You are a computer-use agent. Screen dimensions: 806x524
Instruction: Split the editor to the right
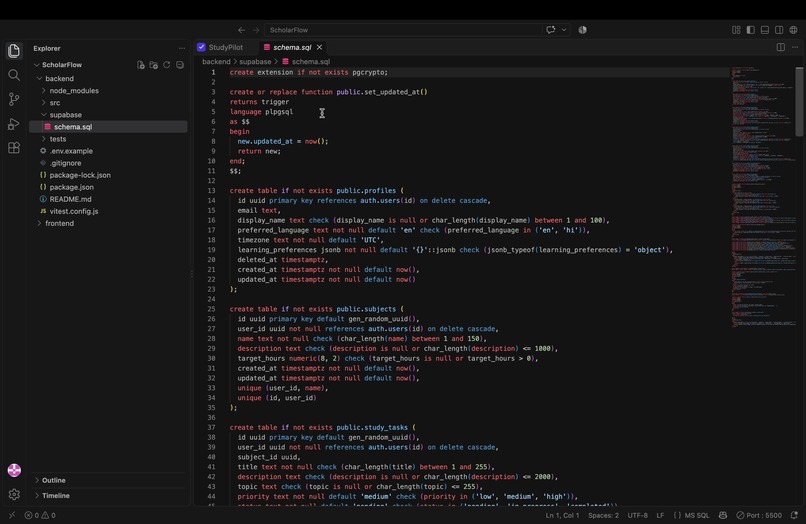(x=781, y=47)
